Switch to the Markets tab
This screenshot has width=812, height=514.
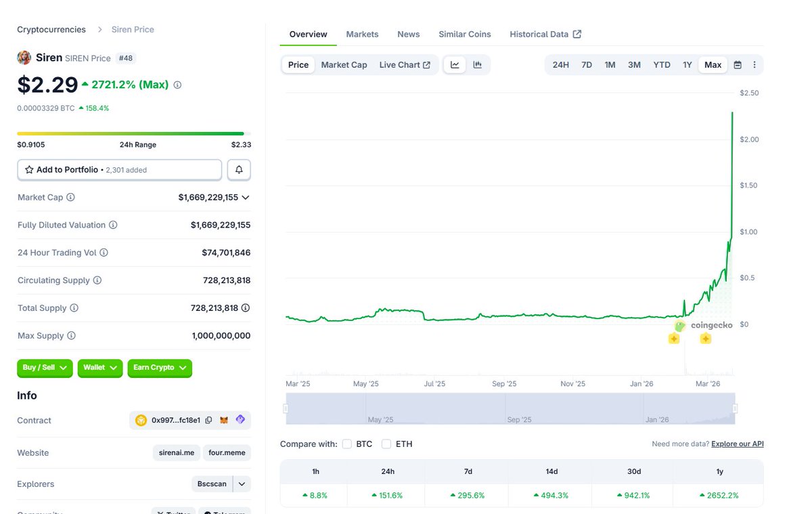pyautogui.click(x=362, y=34)
